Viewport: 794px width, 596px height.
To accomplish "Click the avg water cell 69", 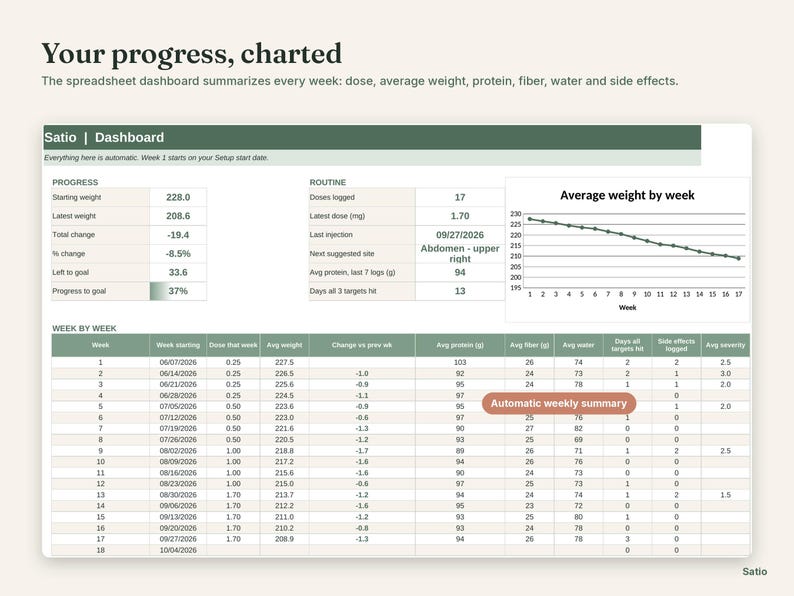I will pyautogui.click(x=578, y=440).
